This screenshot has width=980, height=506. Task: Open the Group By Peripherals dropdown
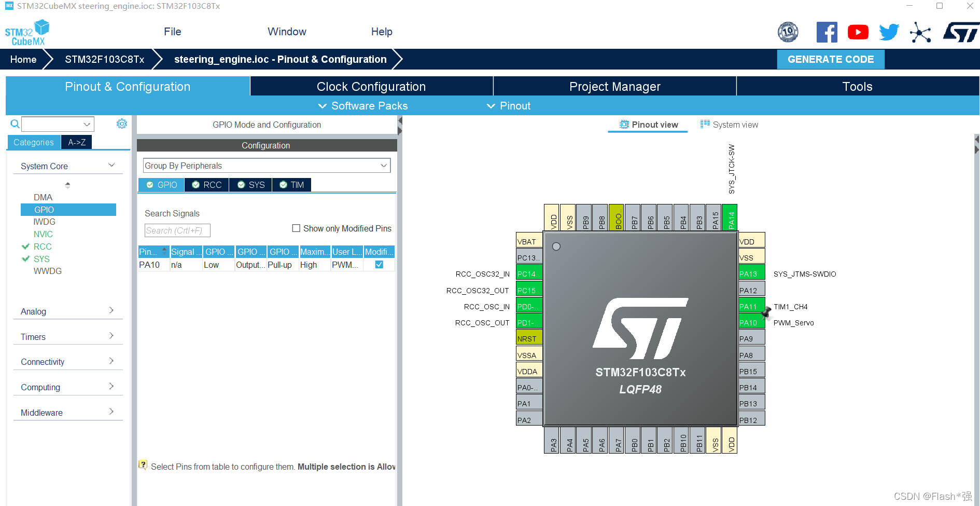(267, 166)
